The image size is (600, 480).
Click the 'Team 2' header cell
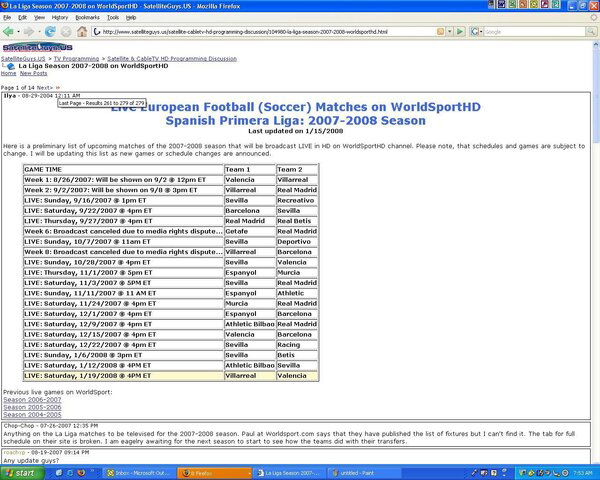[x=297, y=170]
